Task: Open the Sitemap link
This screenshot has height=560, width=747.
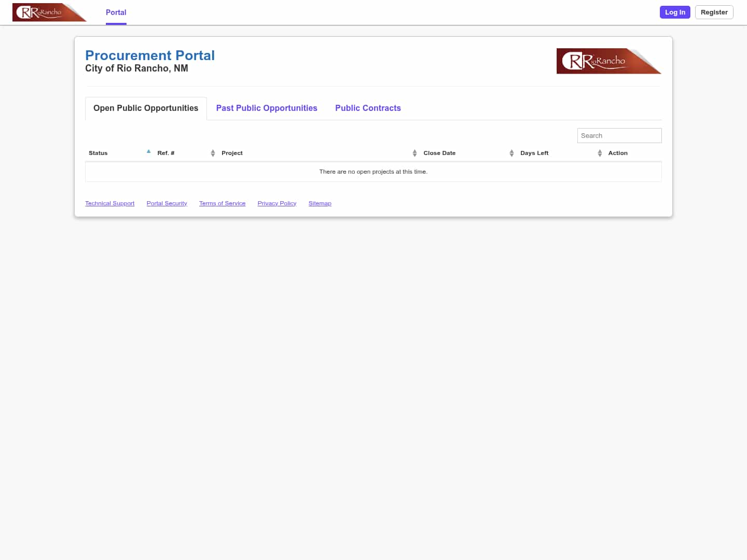Action: (x=320, y=203)
